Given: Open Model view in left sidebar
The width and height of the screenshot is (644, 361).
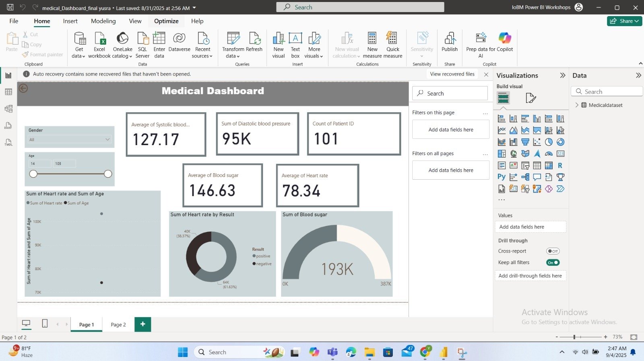Looking at the screenshot, I should click(x=8, y=109).
